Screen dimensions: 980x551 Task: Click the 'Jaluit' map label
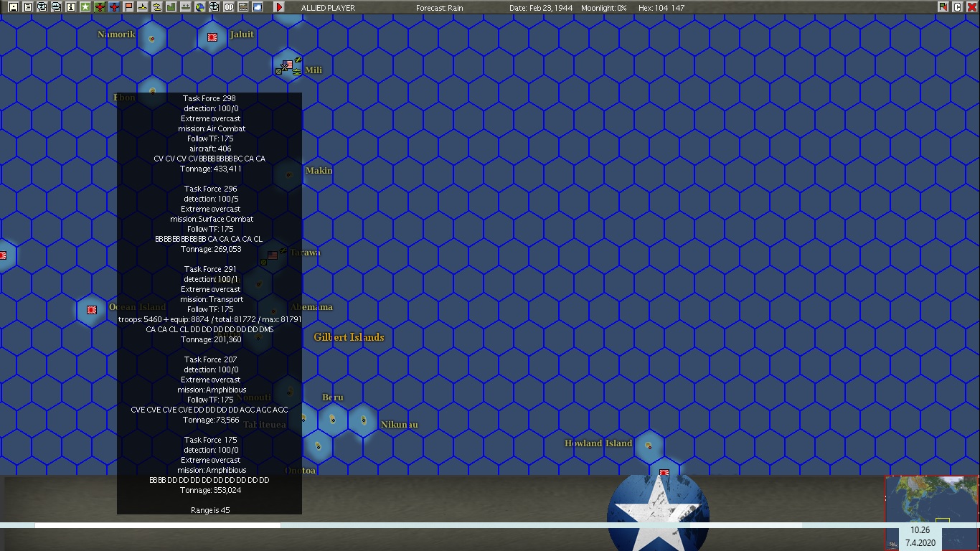point(242,34)
